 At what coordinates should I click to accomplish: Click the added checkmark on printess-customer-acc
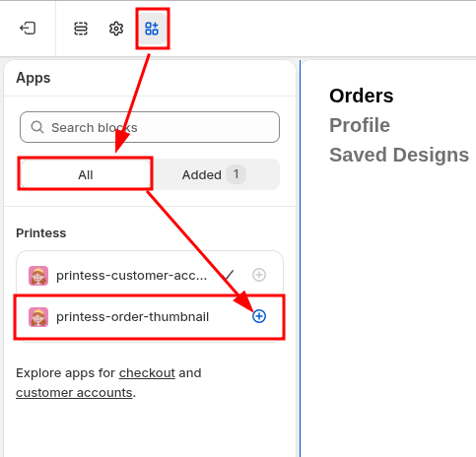click(x=229, y=275)
